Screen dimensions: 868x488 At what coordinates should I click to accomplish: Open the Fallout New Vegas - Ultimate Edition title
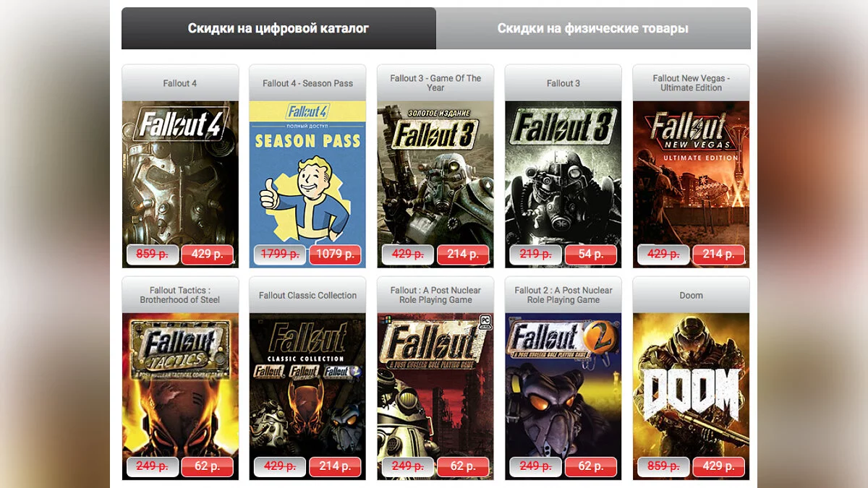(x=691, y=83)
